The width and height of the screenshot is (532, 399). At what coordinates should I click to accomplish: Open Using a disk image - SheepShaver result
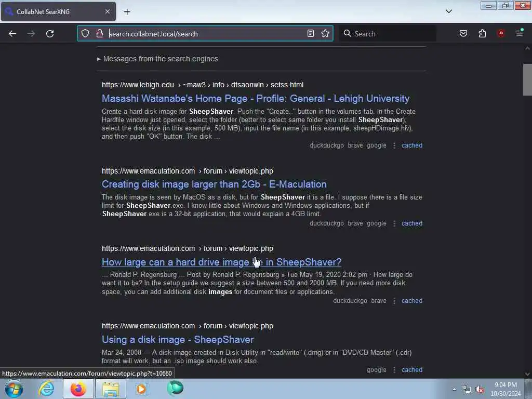[x=178, y=340]
